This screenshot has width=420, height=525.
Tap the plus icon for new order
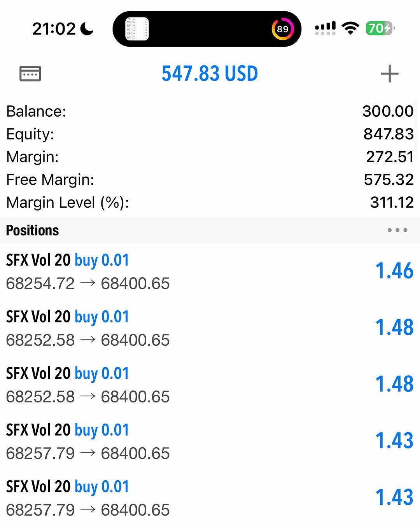(389, 74)
